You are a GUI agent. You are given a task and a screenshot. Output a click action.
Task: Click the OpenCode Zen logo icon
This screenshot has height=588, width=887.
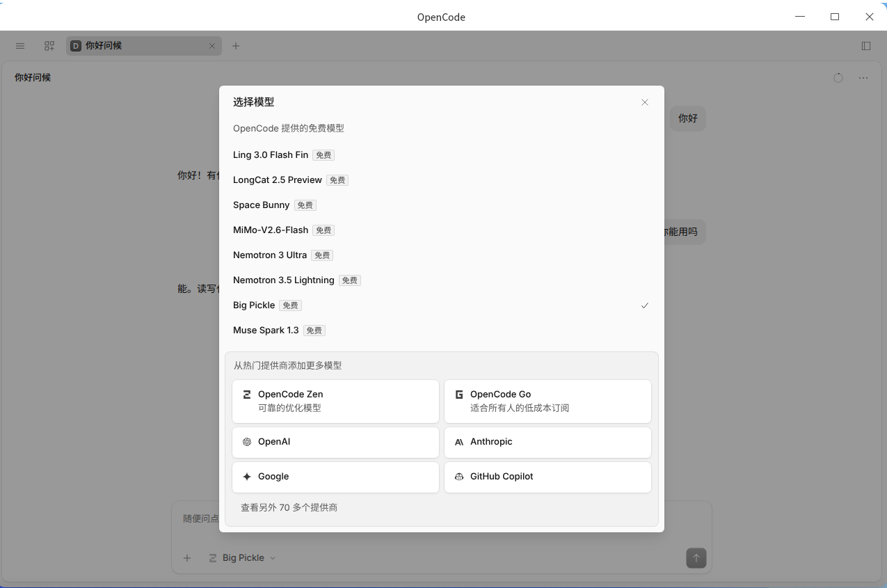point(247,395)
